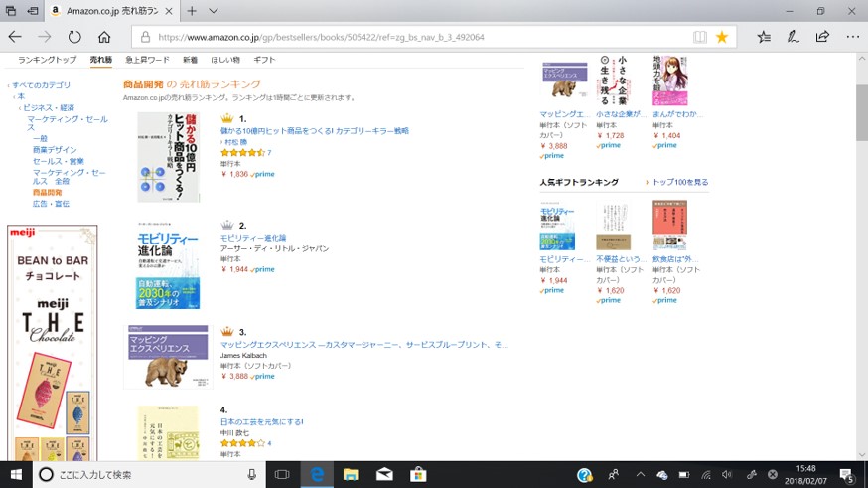
Task: Click the browser forward arrow
Action: click(45, 37)
